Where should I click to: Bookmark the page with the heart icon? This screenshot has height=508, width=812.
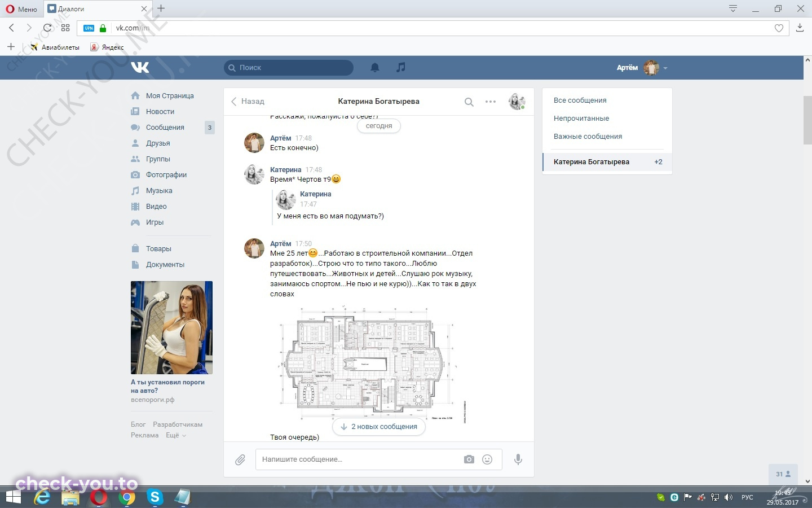point(779,28)
